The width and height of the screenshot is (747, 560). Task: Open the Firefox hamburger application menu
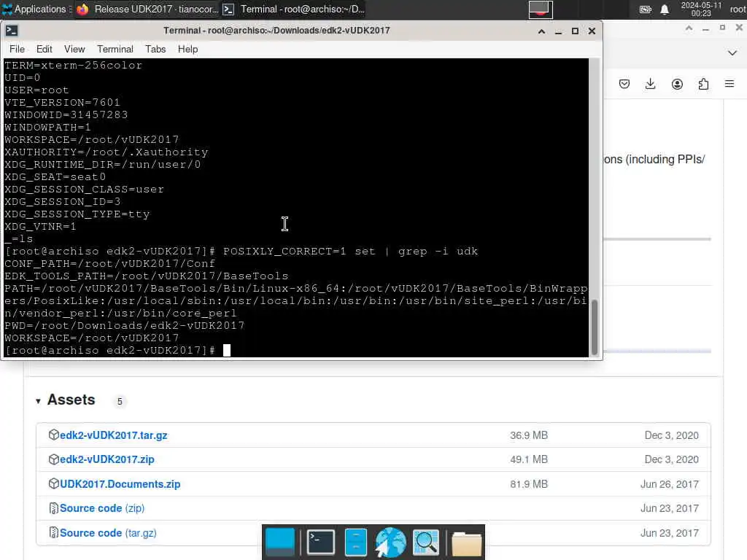pyautogui.click(x=729, y=85)
